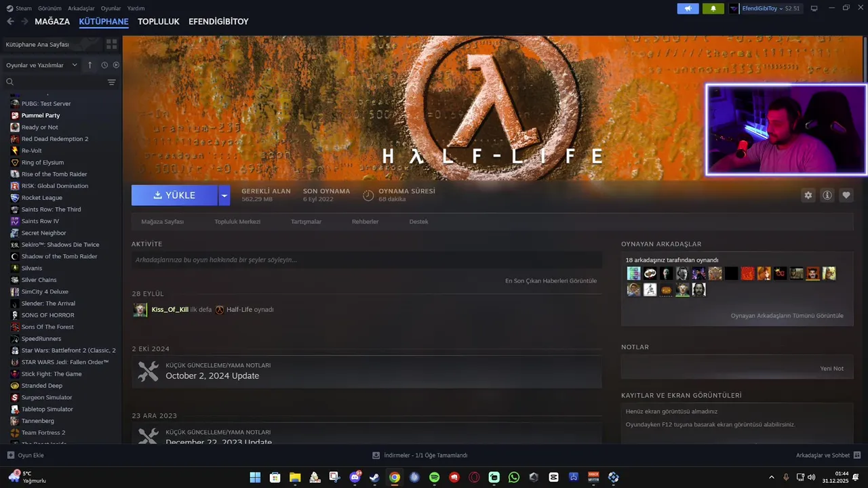
Task: Open the Oyunlar menu
Action: pyautogui.click(x=111, y=8)
